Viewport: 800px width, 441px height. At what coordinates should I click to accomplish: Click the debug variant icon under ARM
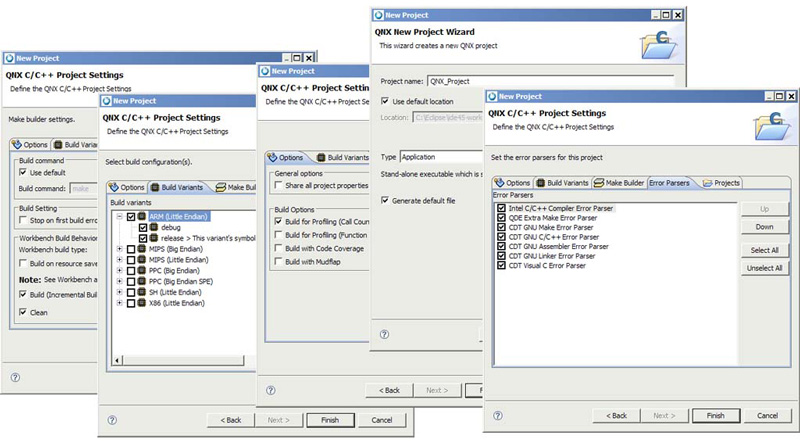pos(153,227)
